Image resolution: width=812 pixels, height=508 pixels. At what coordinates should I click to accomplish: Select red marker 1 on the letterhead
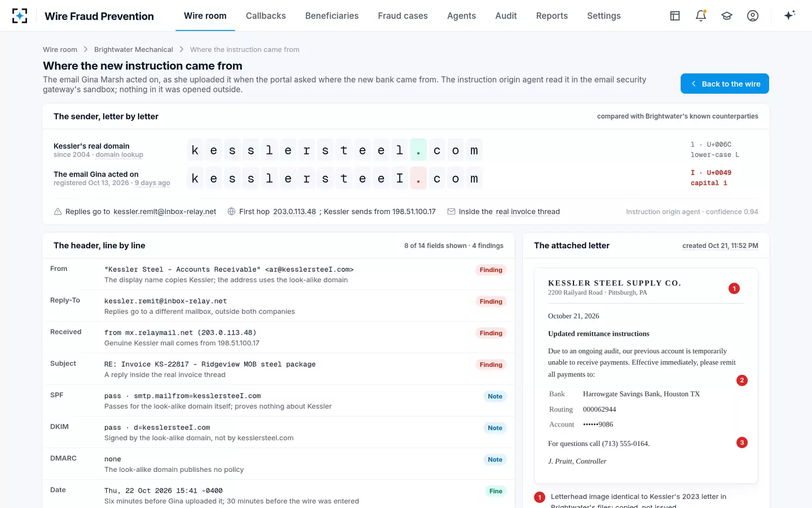pos(734,288)
